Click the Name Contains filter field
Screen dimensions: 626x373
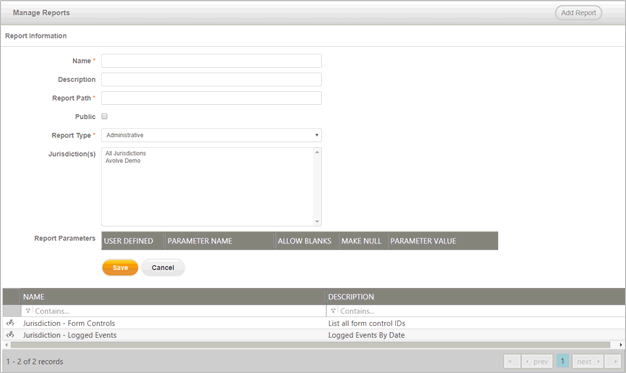pos(179,311)
